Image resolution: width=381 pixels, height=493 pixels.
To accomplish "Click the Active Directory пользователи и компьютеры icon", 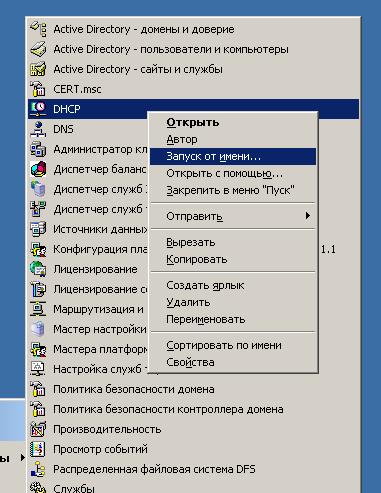I will tap(38, 49).
